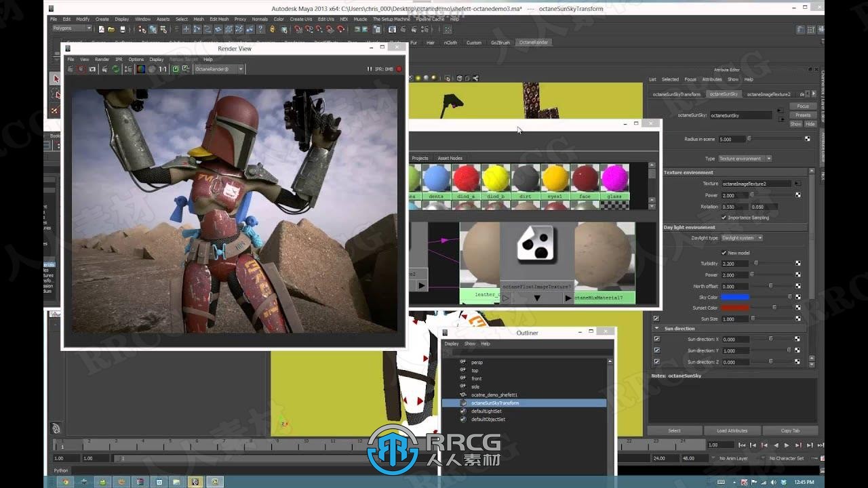Viewport: 868px width, 488px height.
Task: Select the OctaneRender shelf tab
Action: [533, 42]
